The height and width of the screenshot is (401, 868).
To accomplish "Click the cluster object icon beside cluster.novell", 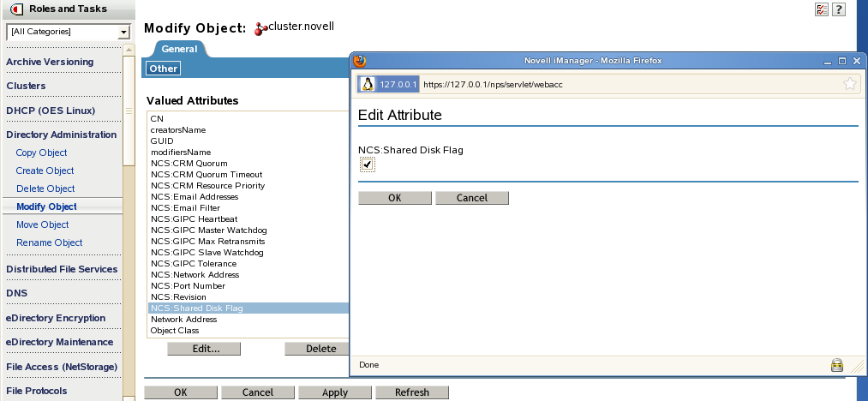I will [260, 29].
